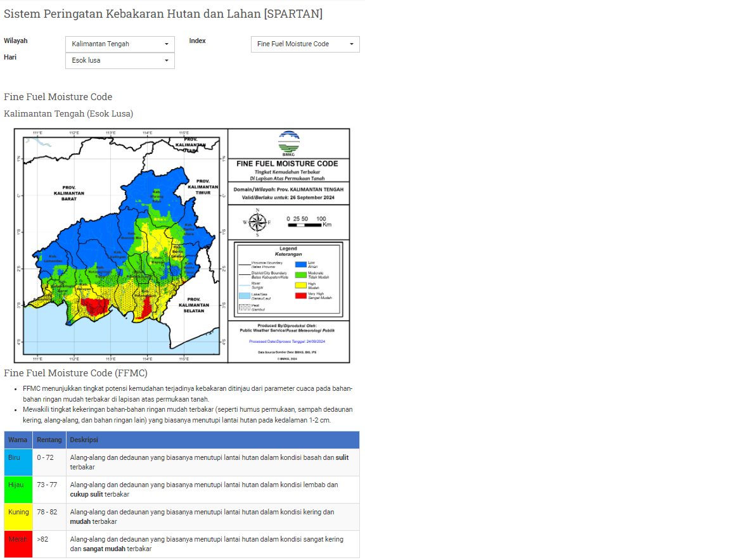Viewport: 730px width, 560px height.
Task: Click the blue Low legend swatch
Action: coord(301,264)
